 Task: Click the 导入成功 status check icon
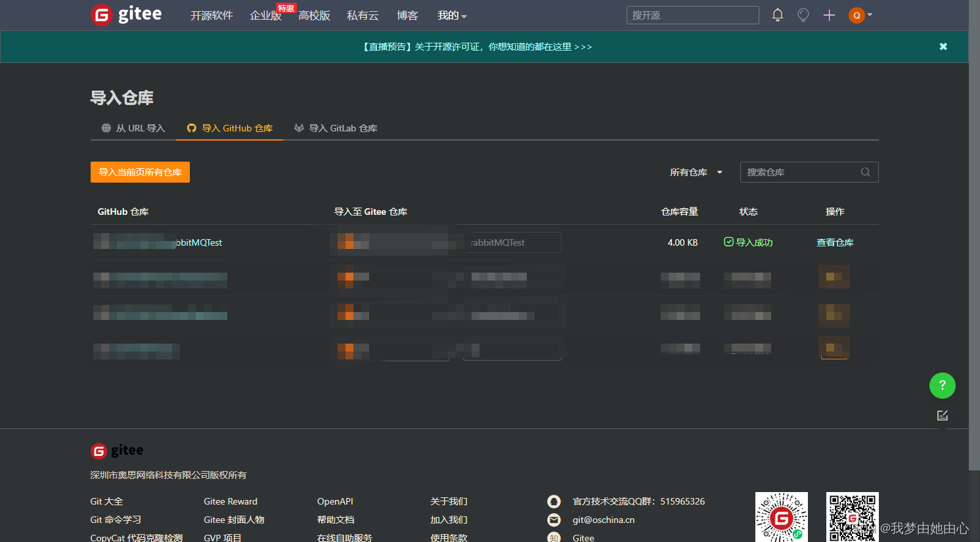click(x=728, y=242)
